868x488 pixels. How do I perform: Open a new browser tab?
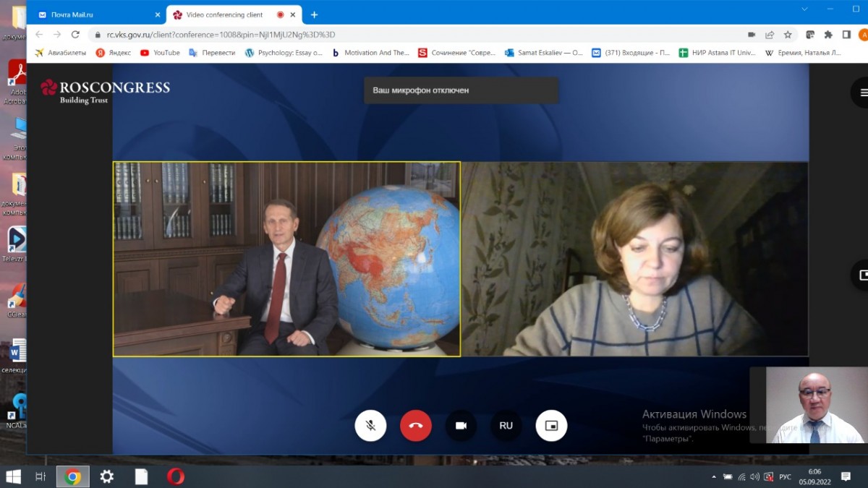[x=314, y=14]
